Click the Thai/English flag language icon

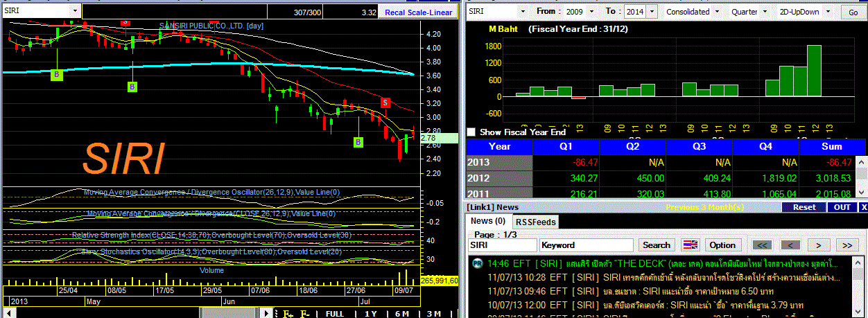[x=690, y=245]
